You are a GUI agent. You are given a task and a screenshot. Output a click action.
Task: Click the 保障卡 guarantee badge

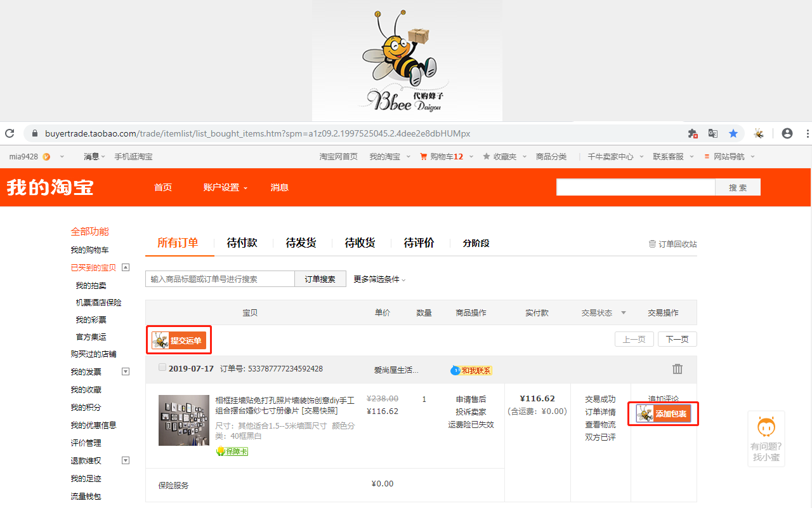point(232,451)
